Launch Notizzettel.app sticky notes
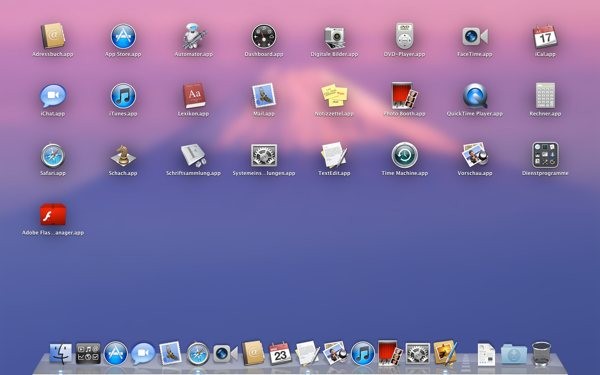Viewport: 600px width, 375px height. click(x=334, y=96)
